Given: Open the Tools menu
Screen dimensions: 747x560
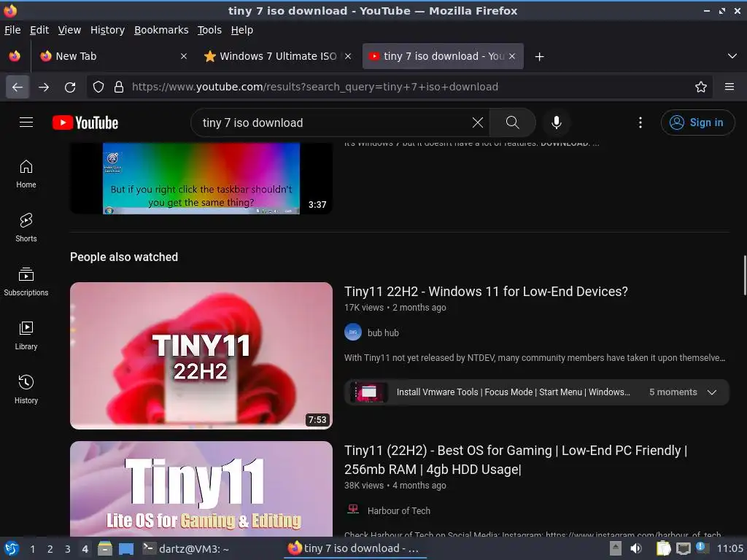Looking at the screenshot, I should tap(209, 30).
